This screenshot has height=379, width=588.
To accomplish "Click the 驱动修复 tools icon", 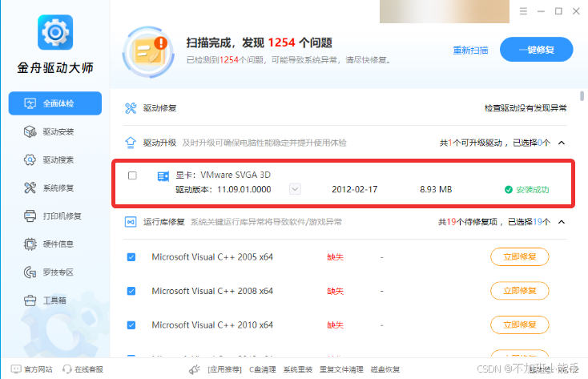I will tap(131, 108).
